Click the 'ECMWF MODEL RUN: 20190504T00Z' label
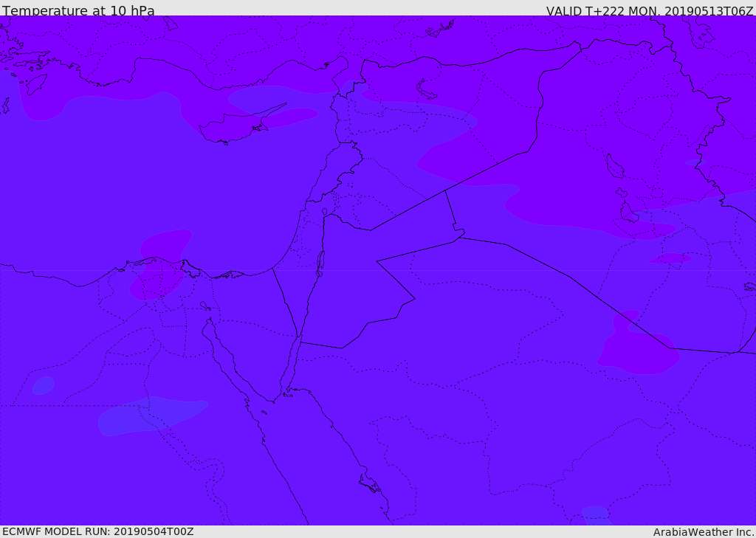The width and height of the screenshot is (756, 538). click(x=98, y=531)
